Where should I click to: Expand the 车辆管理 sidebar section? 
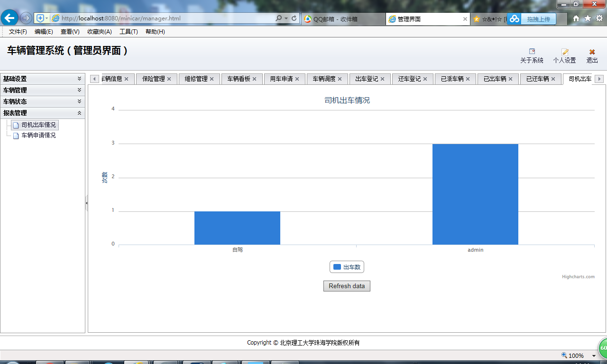pyautogui.click(x=80, y=90)
